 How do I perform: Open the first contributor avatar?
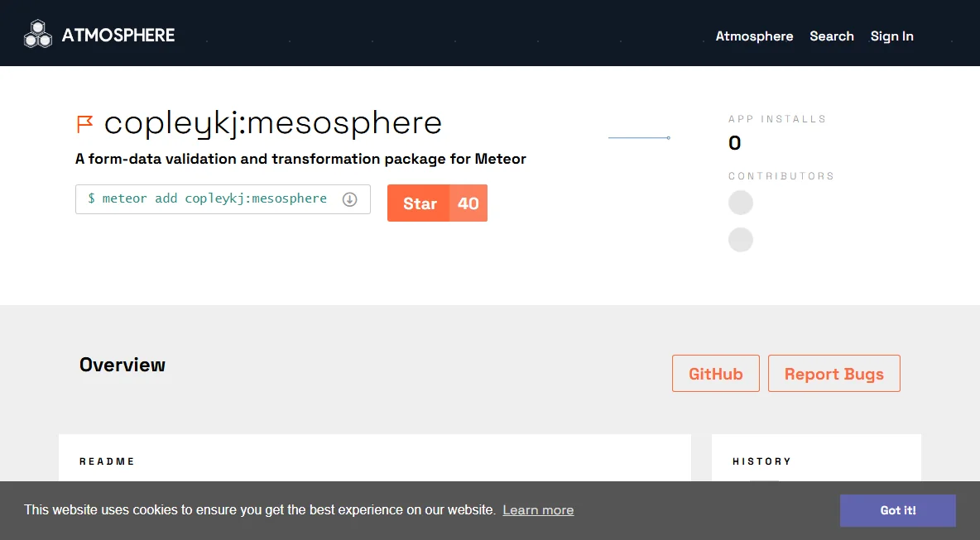point(741,203)
